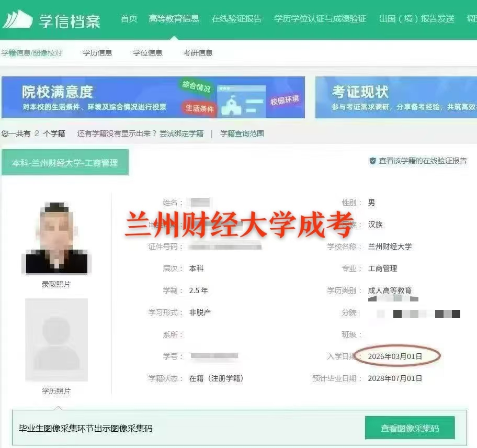Click the 录取照片 photo thumbnail
The width and height of the screenshot is (477, 448).
(56, 239)
